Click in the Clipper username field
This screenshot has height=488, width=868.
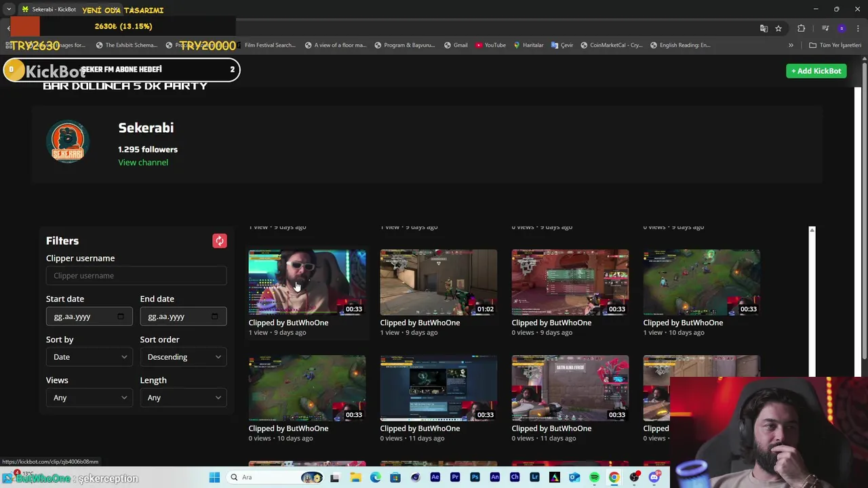(136, 276)
